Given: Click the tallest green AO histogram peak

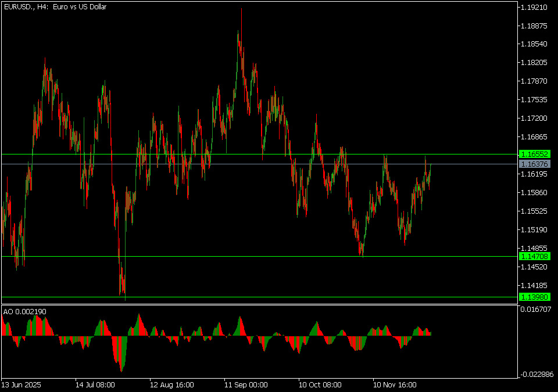Looking at the screenshot, I should pyautogui.click(x=139, y=315).
